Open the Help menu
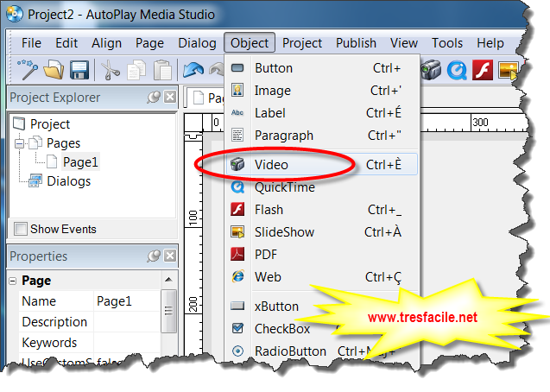 click(x=490, y=43)
